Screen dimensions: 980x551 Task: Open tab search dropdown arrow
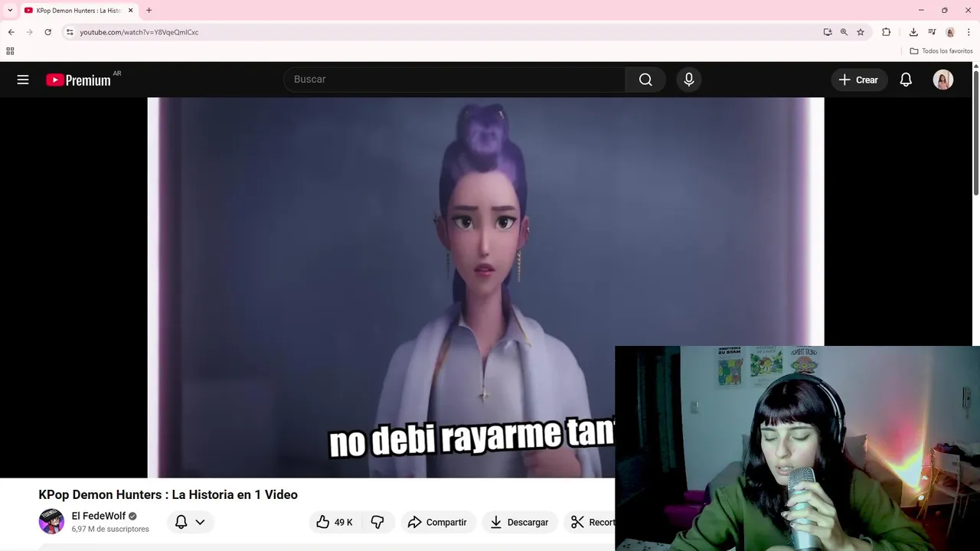(10, 10)
